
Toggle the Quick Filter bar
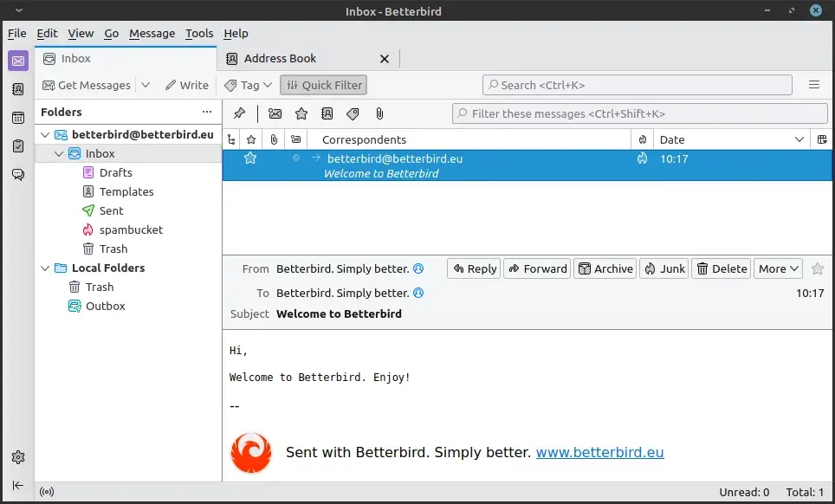(x=324, y=85)
